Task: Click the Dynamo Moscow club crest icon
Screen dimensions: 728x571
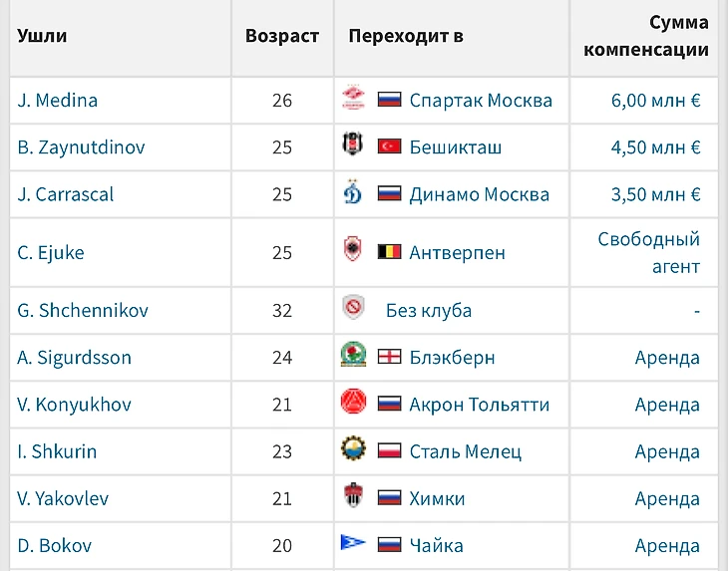Action: coord(353,193)
